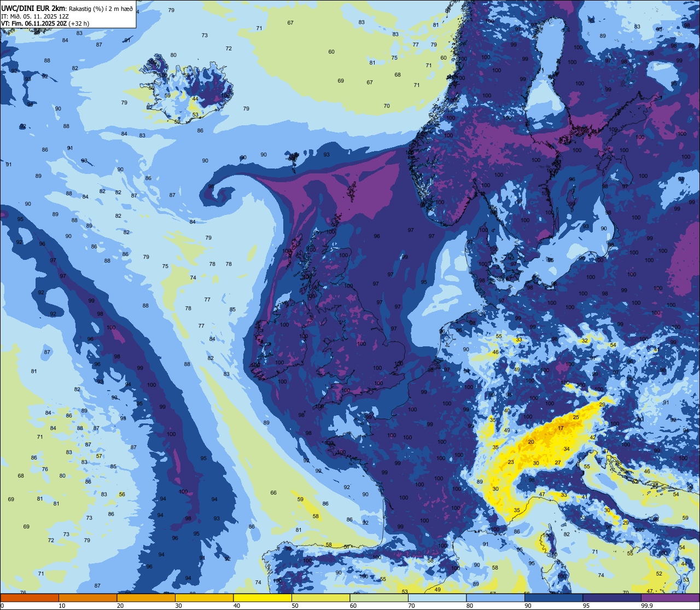This screenshot has width=700, height=610.
Task: Click the 20–30 legend color swatch
Action: [x=146, y=597]
